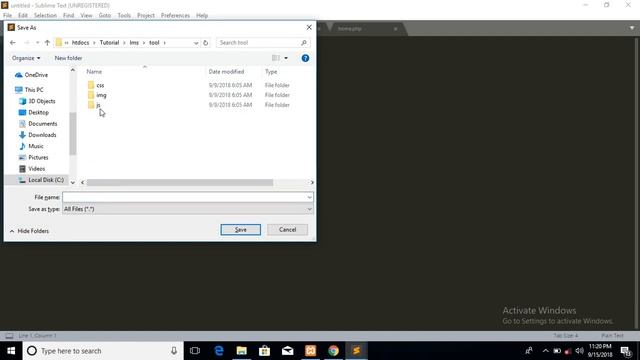Sort by Date modified column
The image size is (640, 360).
click(227, 71)
